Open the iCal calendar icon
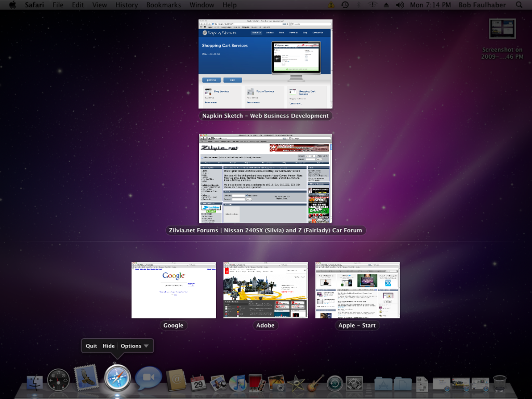The height and width of the screenshot is (399, 532). tap(198, 383)
